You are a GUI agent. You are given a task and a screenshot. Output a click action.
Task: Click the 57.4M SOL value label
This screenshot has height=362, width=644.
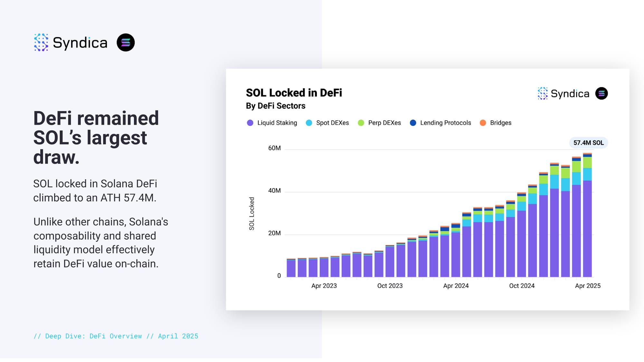click(588, 143)
